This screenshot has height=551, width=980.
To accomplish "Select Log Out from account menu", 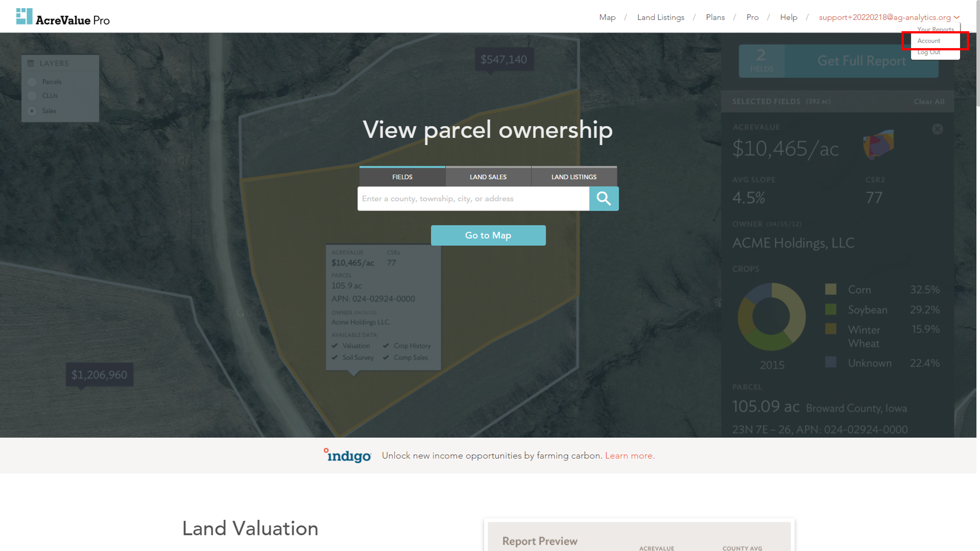I will pos(928,52).
